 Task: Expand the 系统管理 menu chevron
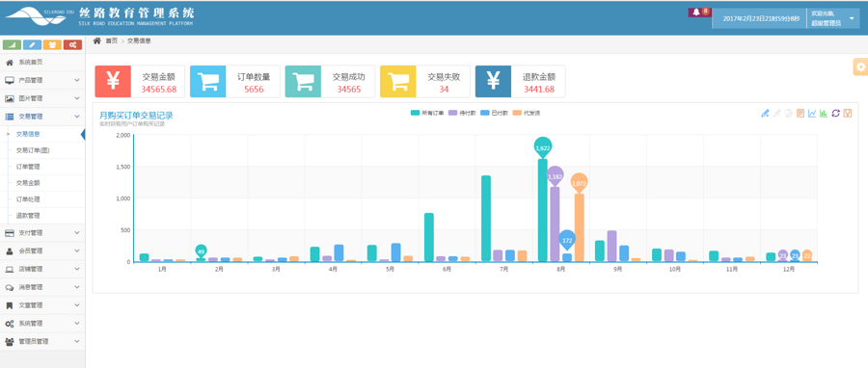point(77,324)
